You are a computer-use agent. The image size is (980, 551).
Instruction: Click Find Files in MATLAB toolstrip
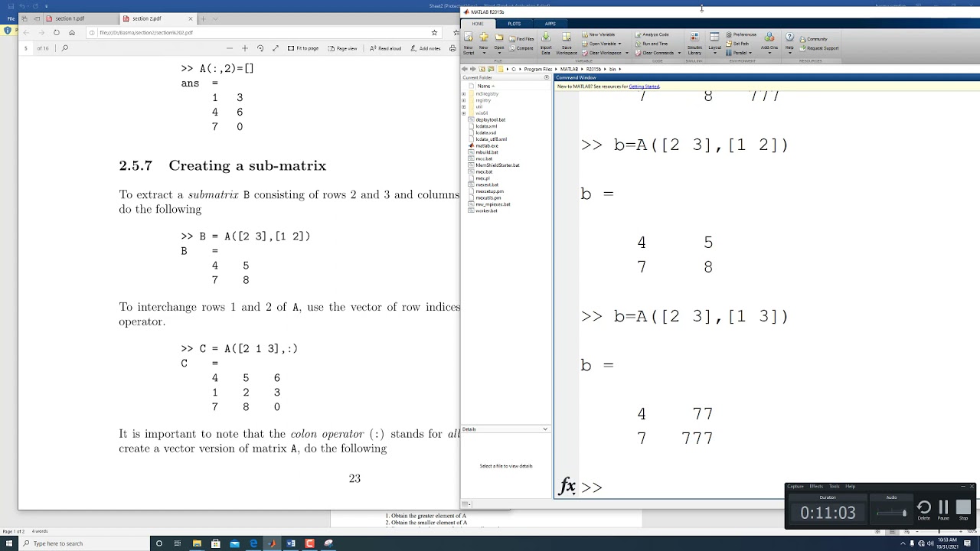[x=521, y=38]
